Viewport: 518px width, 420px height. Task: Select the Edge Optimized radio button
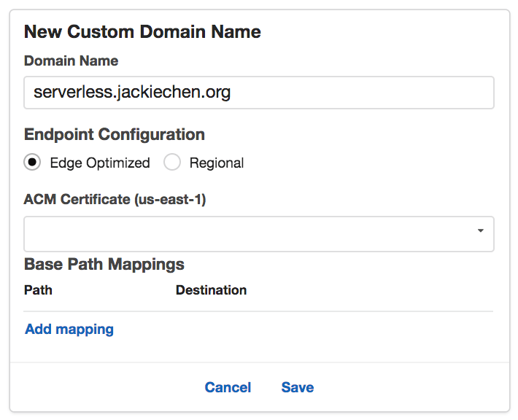click(x=32, y=163)
